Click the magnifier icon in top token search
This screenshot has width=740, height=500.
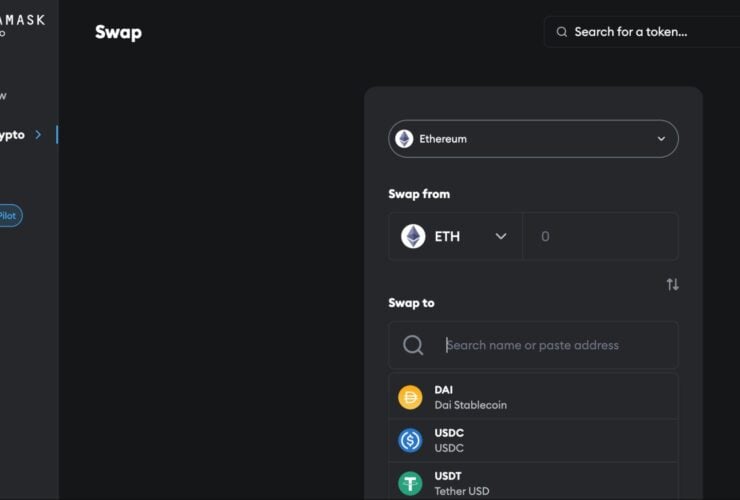tap(562, 32)
